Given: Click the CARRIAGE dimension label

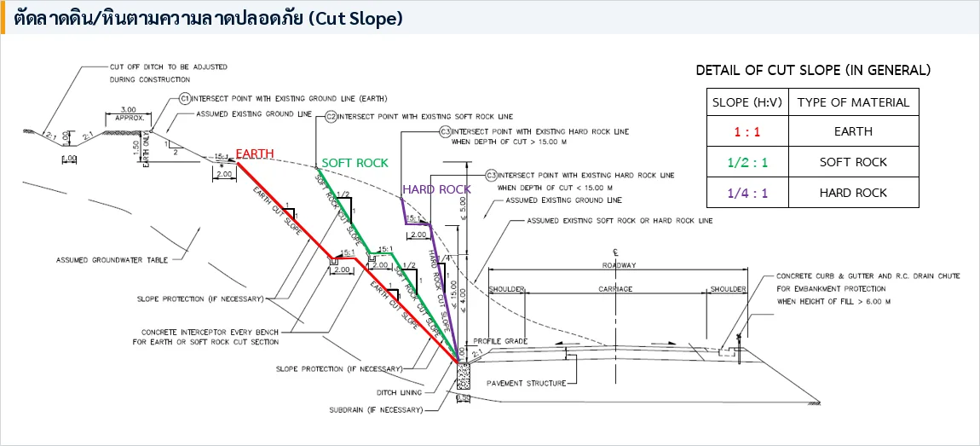Looking at the screenshot, I should [x=615, y=289].
